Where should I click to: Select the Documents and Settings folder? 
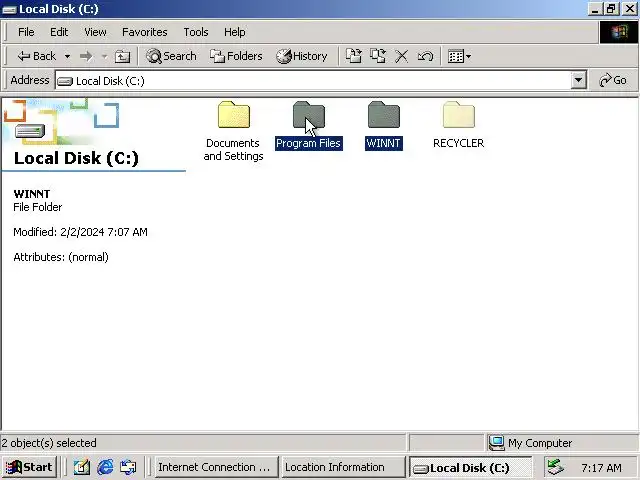tap(233, 131)
